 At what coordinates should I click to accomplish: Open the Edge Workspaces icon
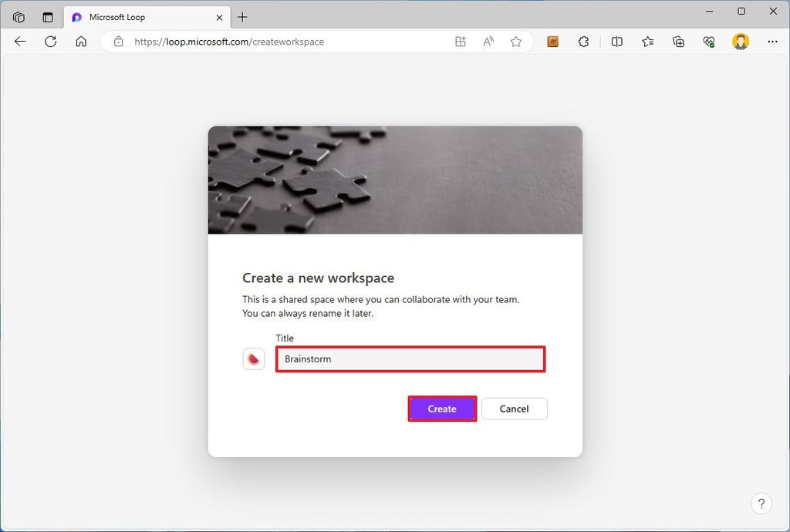[x=18, y=16]
